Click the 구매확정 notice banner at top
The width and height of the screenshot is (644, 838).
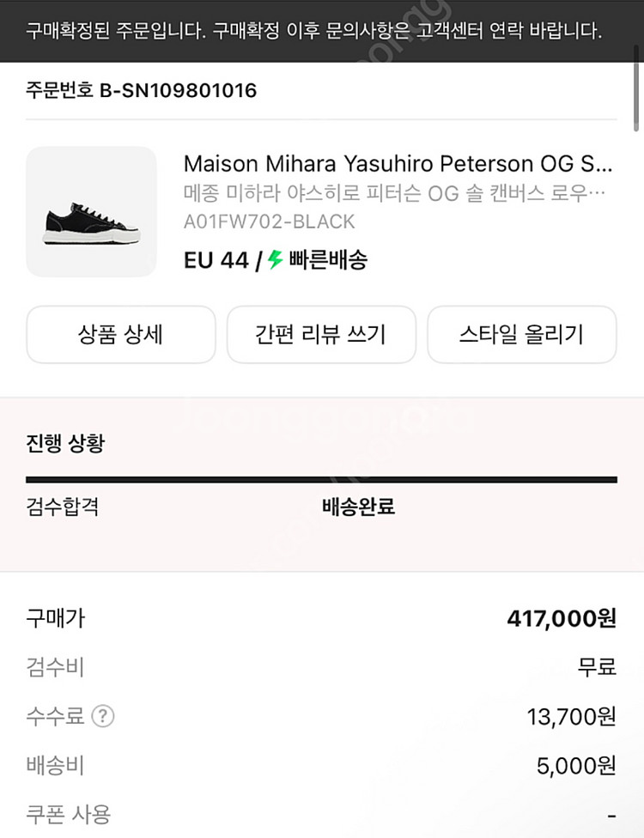(x=313, y=32)
